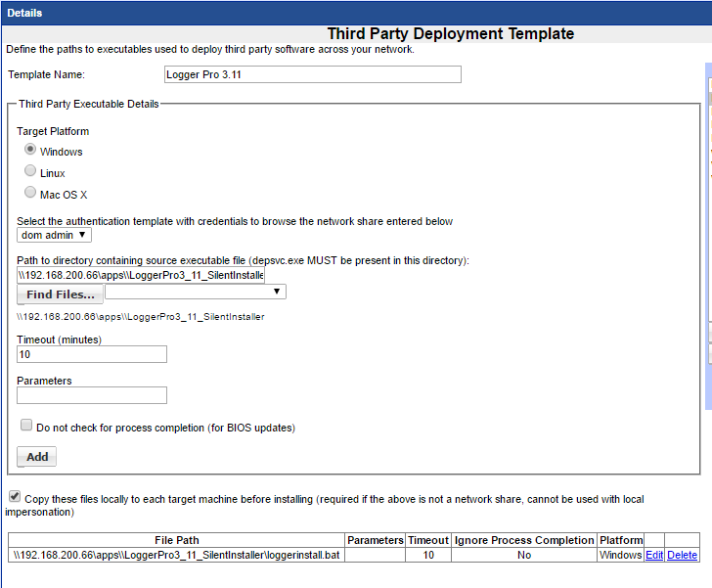This screenshot has width=712, height=588.
Task: Click the Platform column header
Action: click(x=621, y=540)
